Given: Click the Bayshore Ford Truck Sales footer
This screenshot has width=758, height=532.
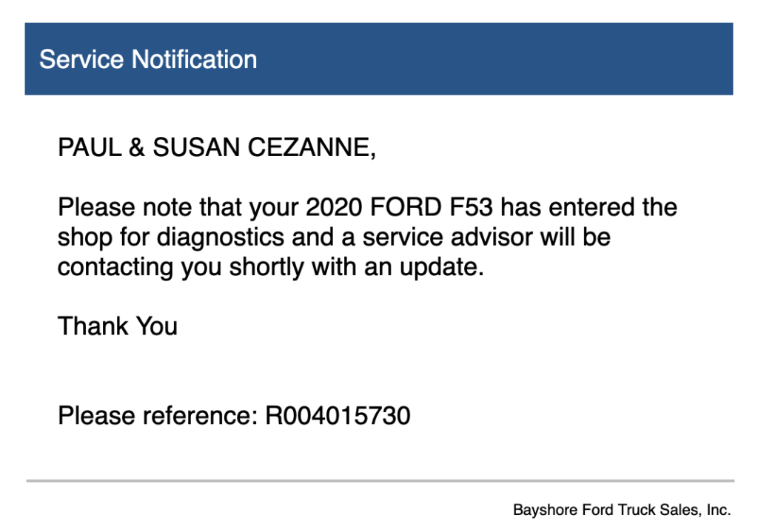Looking at the screenshot, I should (622, 510).
